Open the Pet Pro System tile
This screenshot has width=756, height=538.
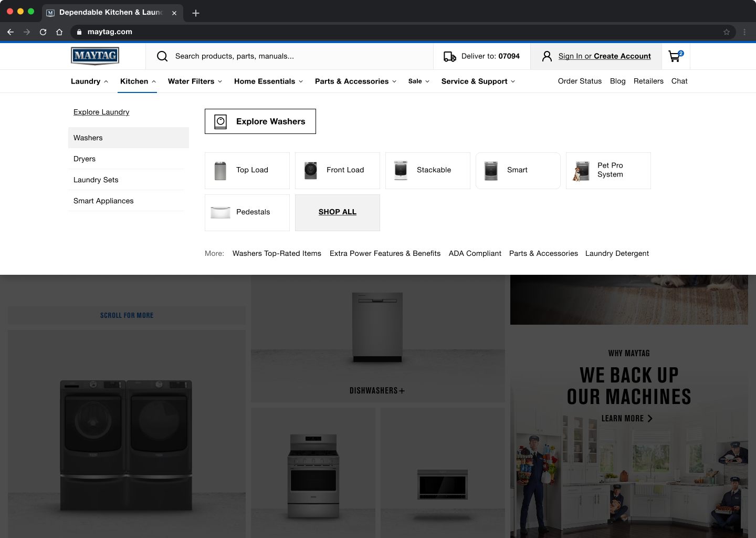coord(608,170)
